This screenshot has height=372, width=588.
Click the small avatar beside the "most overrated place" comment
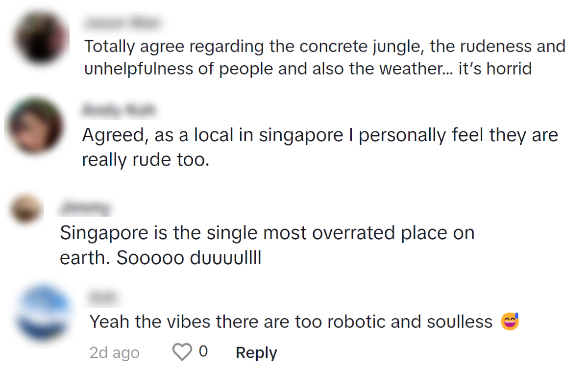[x=26, y=209]
